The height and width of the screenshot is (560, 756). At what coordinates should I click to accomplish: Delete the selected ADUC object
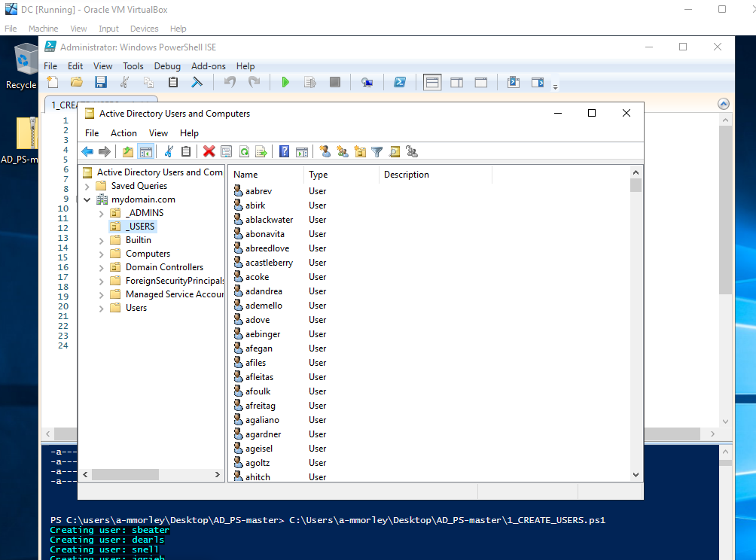pyautogui.click(x=209, y=151)
